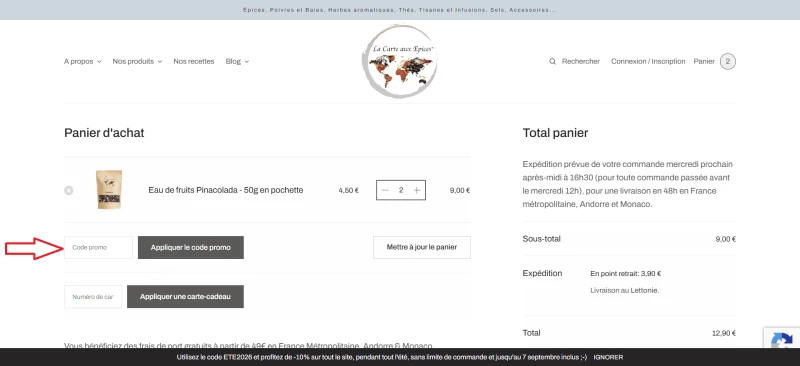Click the search magnifier icon
The width and height of the screenshot is (800, 366).
552,61
